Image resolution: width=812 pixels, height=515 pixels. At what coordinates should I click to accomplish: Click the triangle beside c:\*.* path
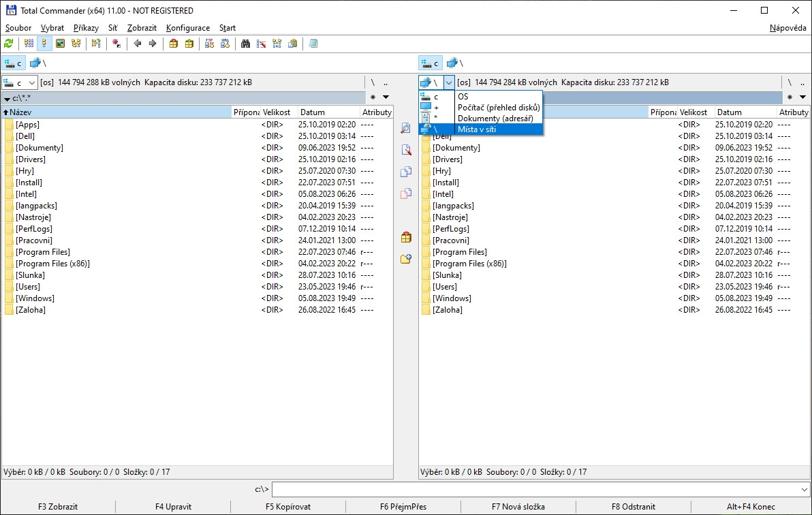point(7,98)
